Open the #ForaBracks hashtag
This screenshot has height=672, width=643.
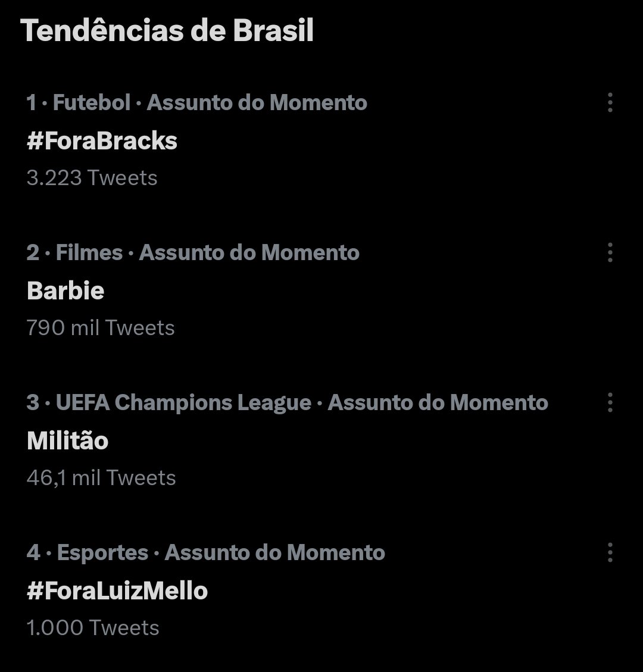tap(102, 141)
